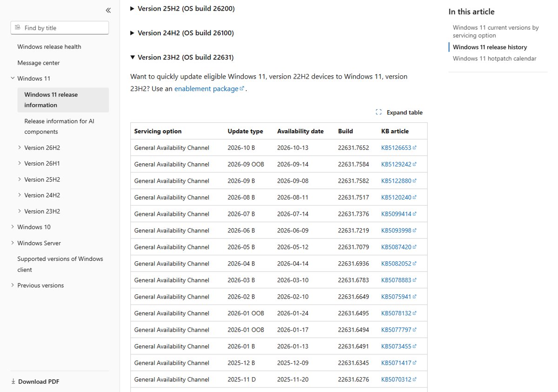The height and width of the screenshot is (392, 558).
Task: Open KB5126653 article link
Action: [396, 148]
